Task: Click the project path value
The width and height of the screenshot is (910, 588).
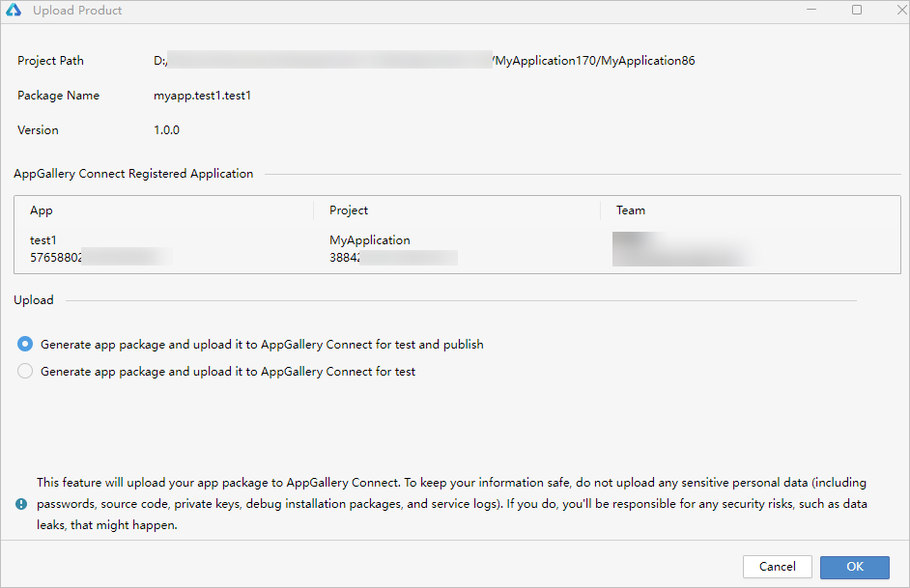Action: 424,61
